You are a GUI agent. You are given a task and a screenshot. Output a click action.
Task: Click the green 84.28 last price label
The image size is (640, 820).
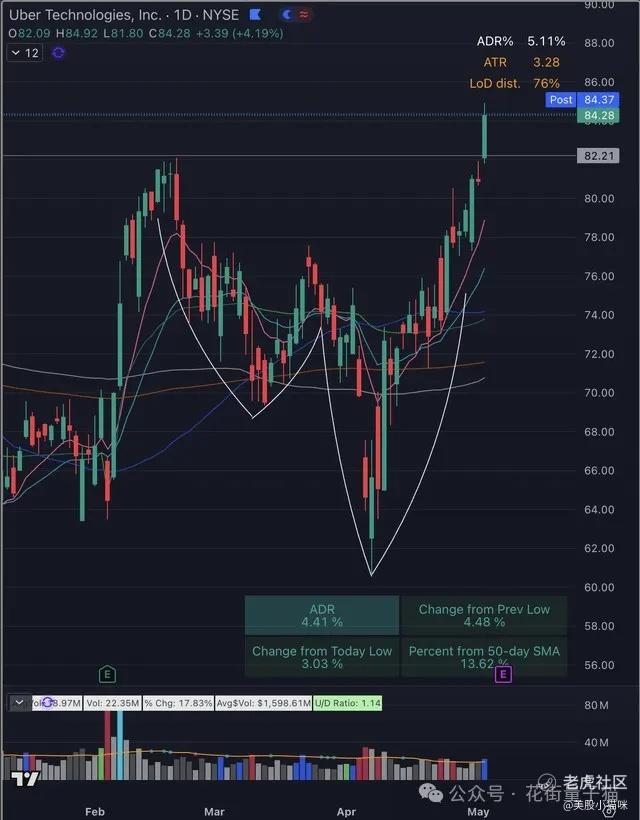(598, 116)
